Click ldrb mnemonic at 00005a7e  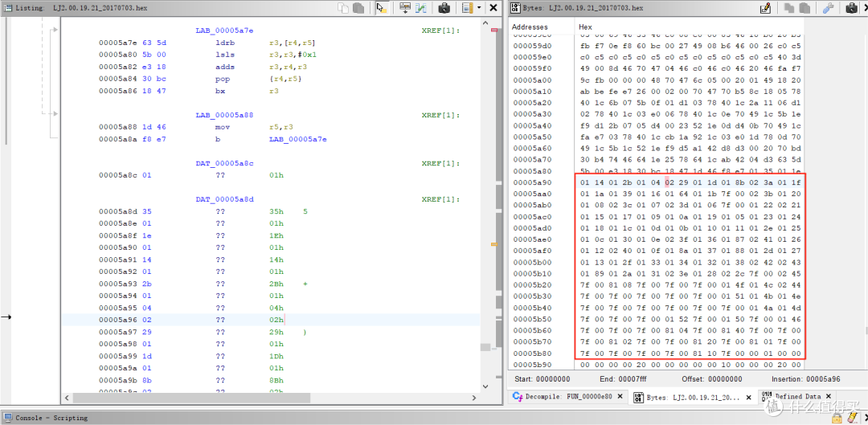pyautogui.click(x=224, y=43)
